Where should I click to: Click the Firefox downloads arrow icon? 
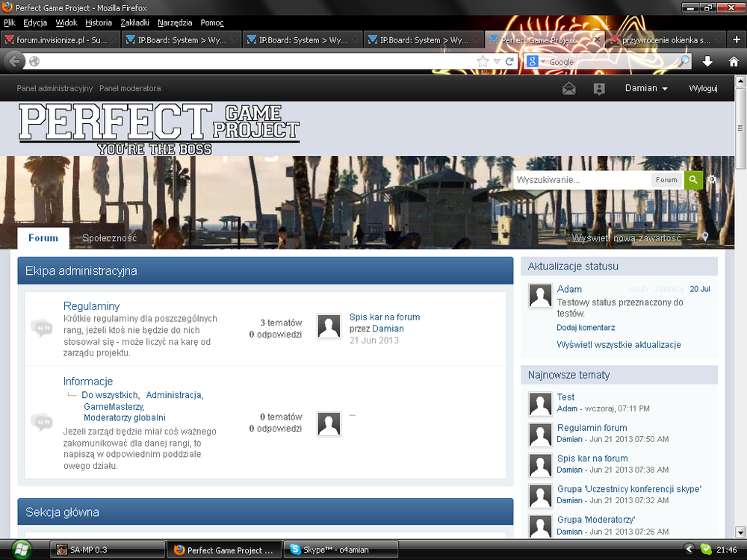708,62
